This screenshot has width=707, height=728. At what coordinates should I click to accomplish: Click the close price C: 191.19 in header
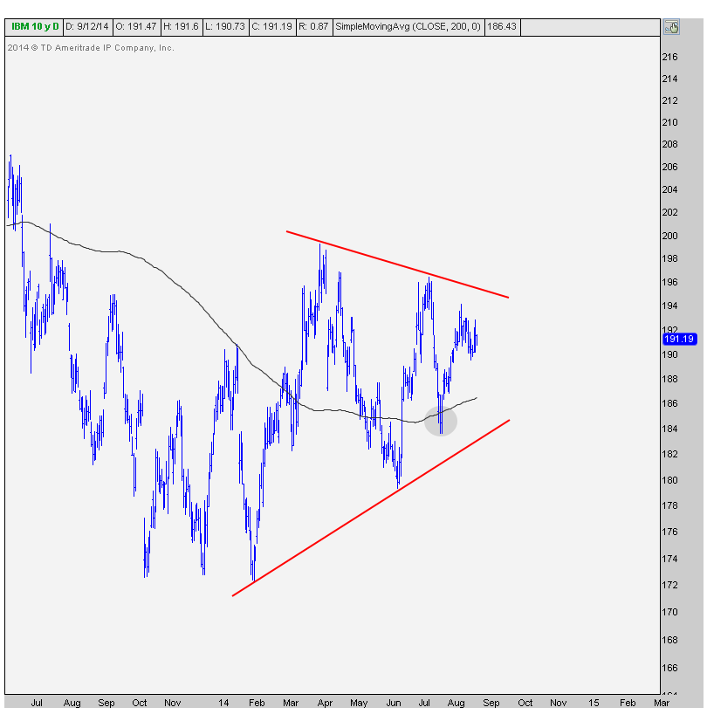272,26
